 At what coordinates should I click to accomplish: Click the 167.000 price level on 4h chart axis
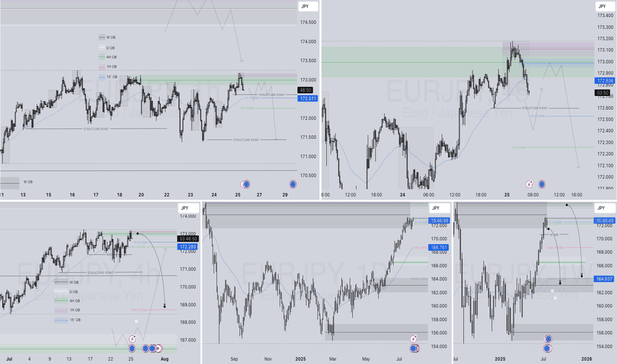[x=188, y=340]
